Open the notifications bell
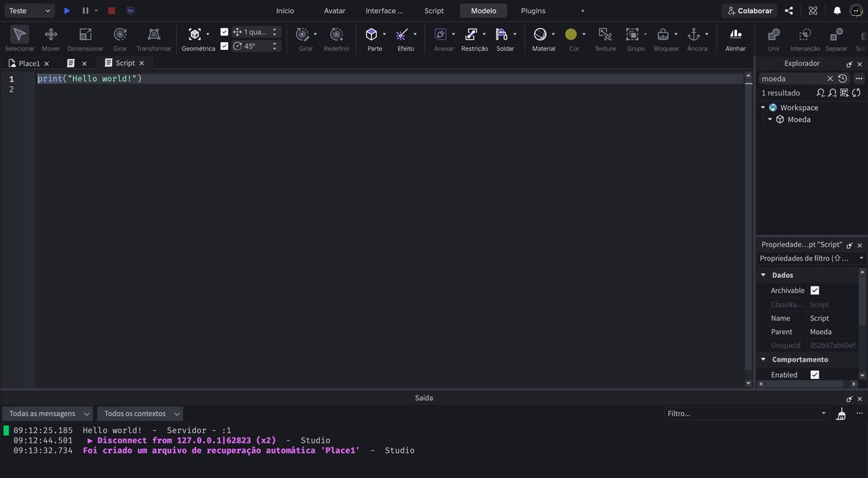Viewport: 868px width, 478px height. tap(837, 11)
